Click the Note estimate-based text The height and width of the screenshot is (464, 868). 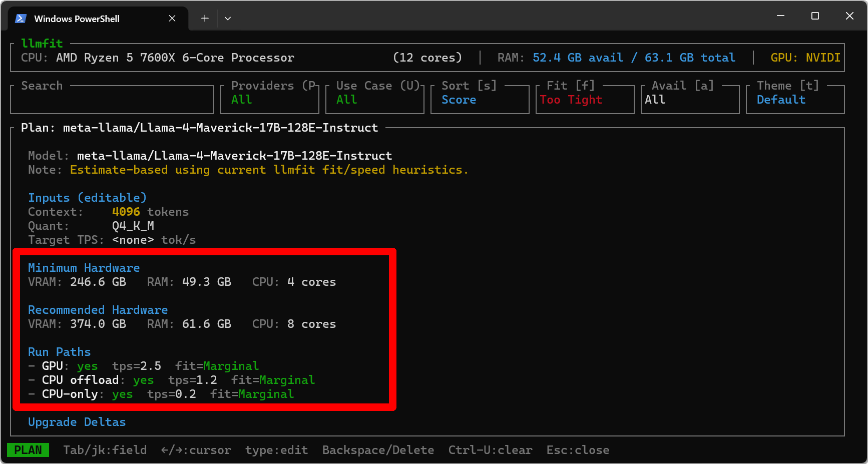tap(269, 170)
